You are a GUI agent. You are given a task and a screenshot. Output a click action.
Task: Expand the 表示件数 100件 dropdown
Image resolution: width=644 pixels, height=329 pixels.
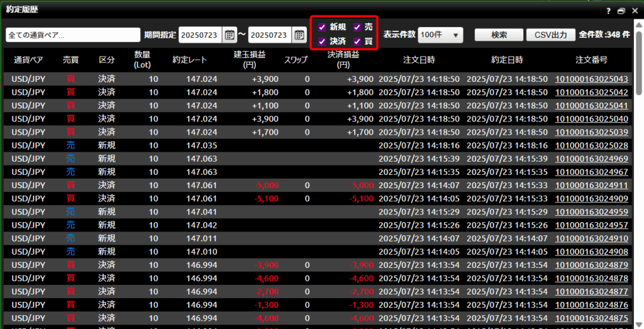pyautogui.click(x=440, y=35)
